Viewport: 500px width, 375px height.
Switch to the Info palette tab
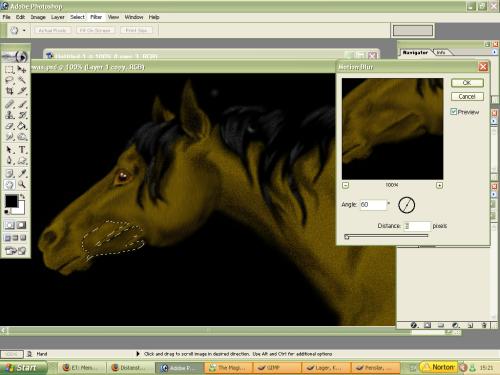tap(441, 53)
